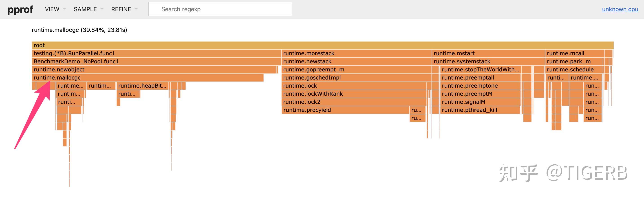Select the runtime.pthread_kill frame
644x199 pixels.
[480, 110]
